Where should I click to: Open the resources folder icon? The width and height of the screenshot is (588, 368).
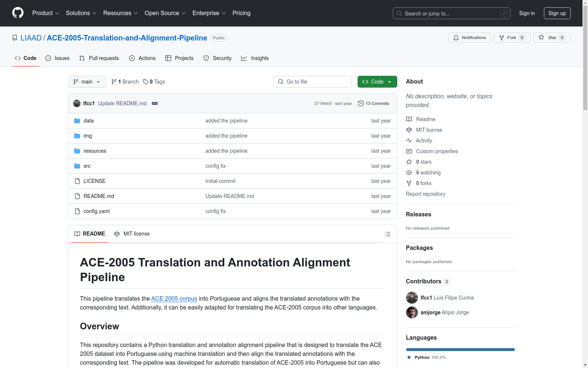77,151
